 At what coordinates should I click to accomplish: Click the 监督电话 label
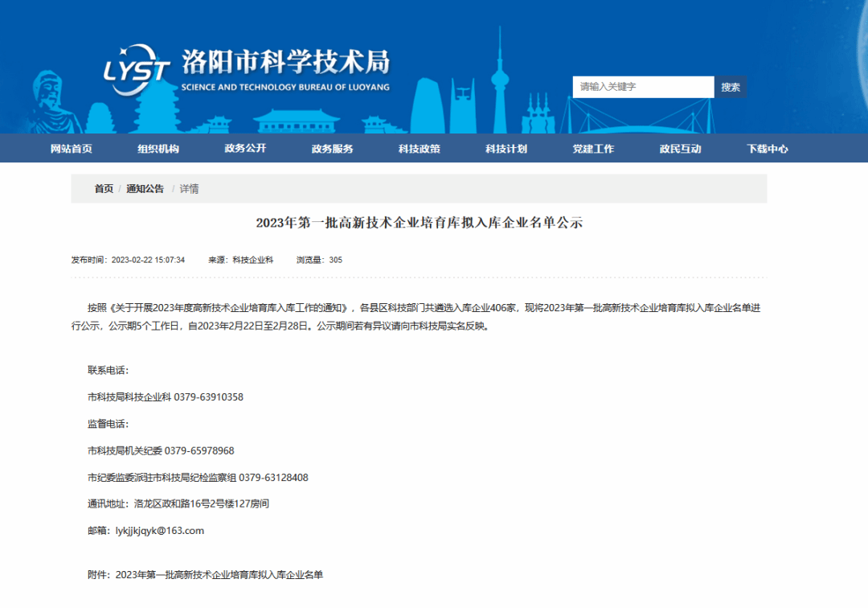108,424
